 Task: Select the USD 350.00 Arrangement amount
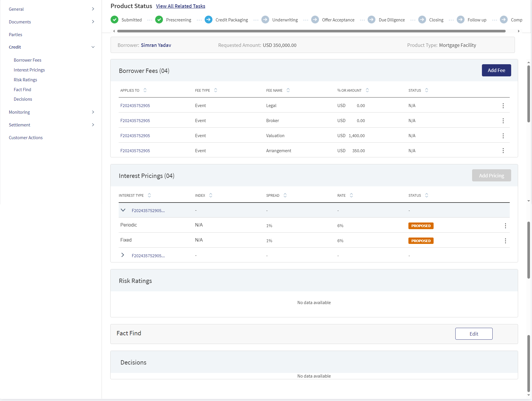click(x=351, y=151)
